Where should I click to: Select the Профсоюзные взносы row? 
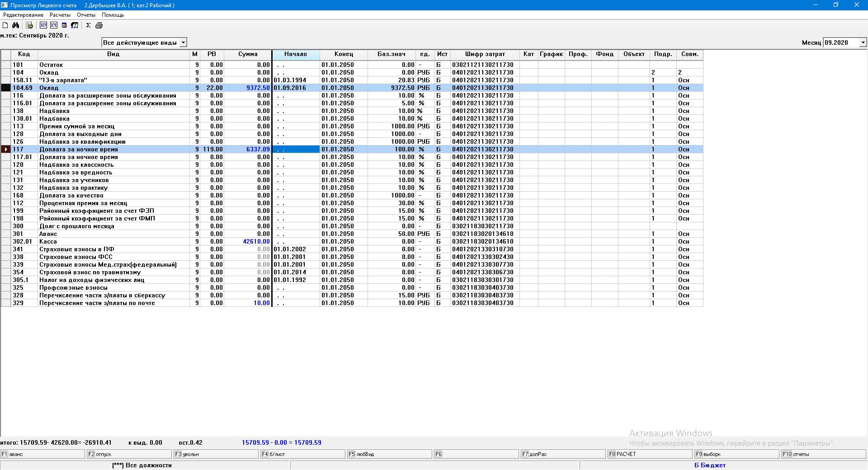click(x=352, y=287)
